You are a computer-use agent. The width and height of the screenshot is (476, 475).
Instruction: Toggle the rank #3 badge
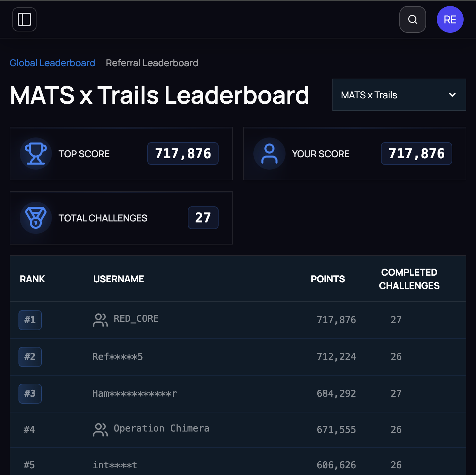pyautogui.click(x=30, y=394)
